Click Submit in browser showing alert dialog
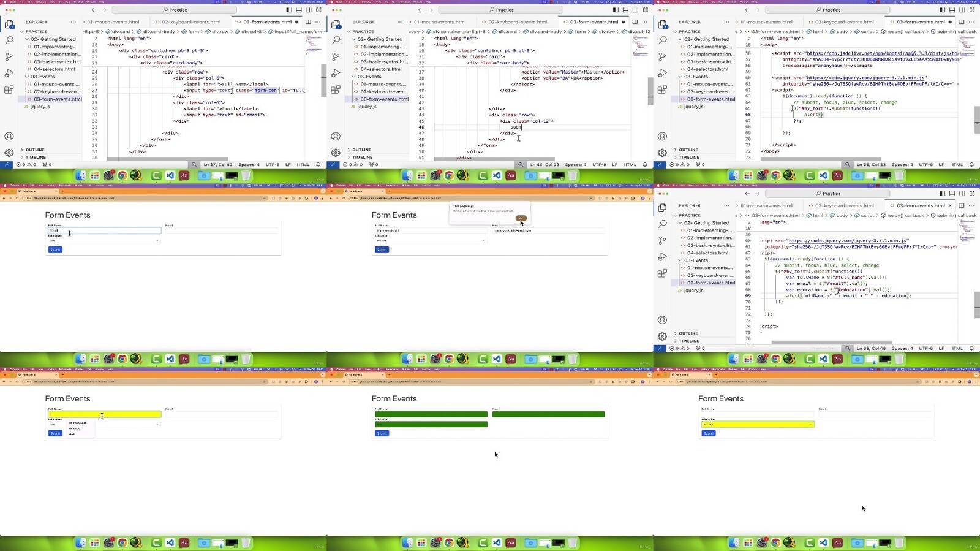This screenshot has width=980, height=551. coord(382,249)
